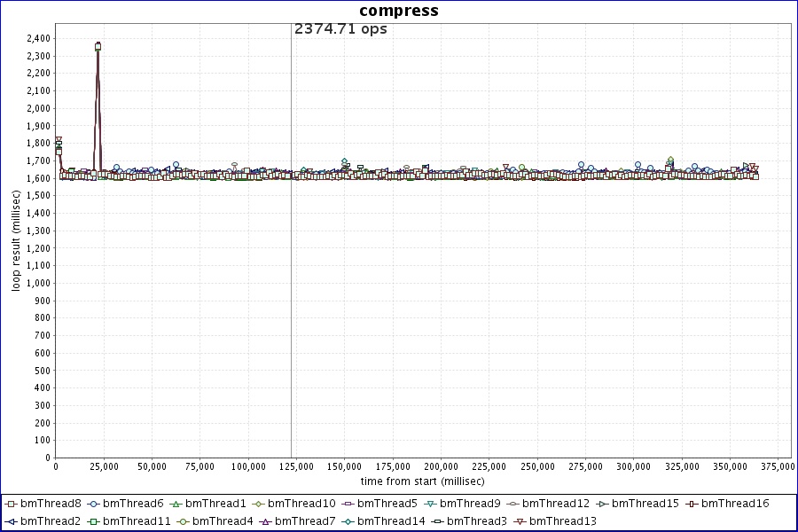This screenshot has height=532, width=798.
Task: Select the bmThread10 legend label
Action: point(301,504)
